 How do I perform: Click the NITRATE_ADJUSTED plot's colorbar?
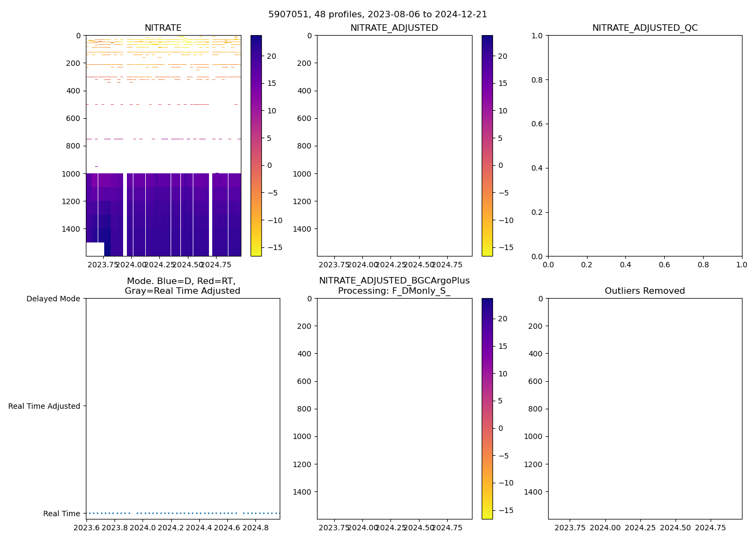tap(487, 146)
